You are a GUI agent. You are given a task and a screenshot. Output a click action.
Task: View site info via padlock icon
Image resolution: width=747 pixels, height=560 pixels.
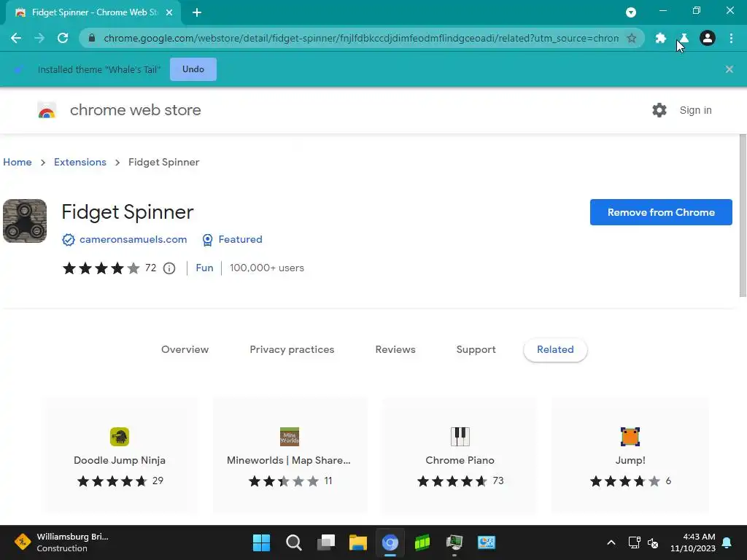(x=92, y=38)
